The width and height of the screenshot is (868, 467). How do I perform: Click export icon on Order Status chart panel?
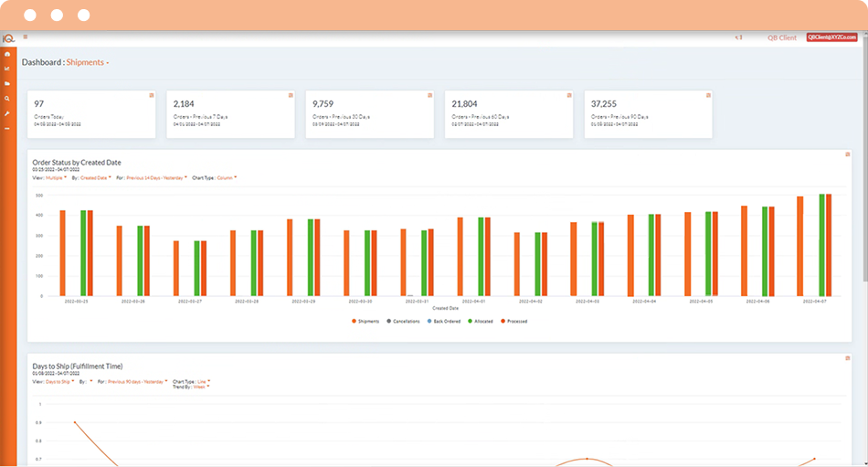click(848, 154)
